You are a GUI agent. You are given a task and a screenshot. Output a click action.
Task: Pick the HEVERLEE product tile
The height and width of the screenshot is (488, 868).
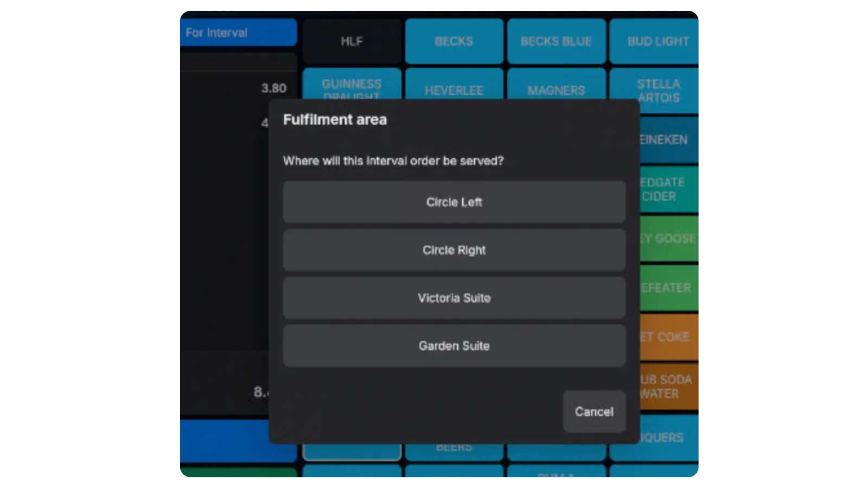[x=454, y=84]
